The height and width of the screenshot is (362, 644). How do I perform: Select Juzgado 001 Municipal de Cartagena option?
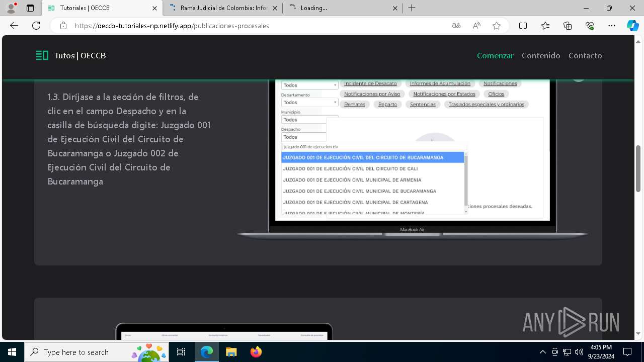[372, 202]
